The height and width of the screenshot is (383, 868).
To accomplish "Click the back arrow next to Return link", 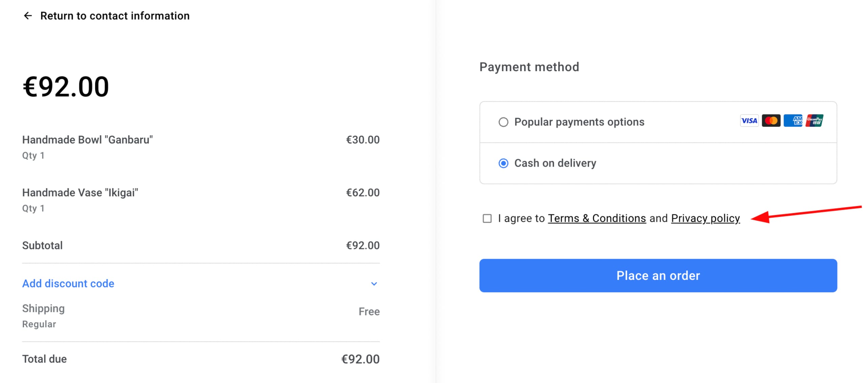I will click(x=28, y=16).
